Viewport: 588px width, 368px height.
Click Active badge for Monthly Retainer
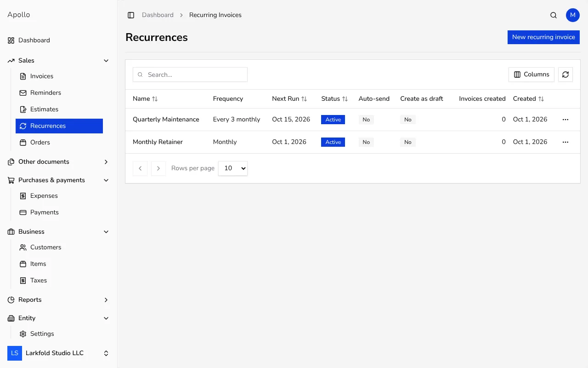(x=333, y=142)
